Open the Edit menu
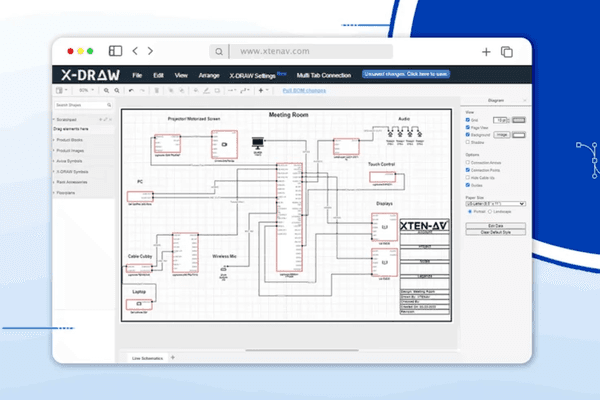 pyautogui.click(x=158, y=75)
